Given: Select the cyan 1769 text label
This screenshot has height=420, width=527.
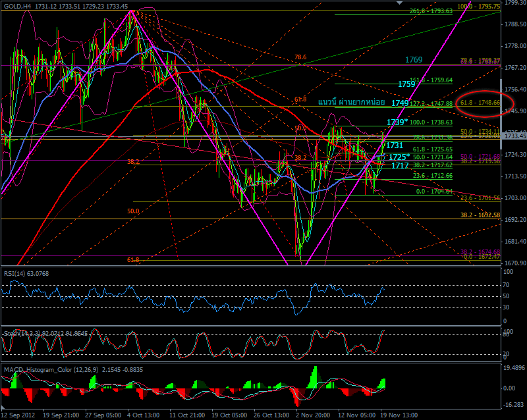Looking at the screenshot, I should [x=414, y=60].
